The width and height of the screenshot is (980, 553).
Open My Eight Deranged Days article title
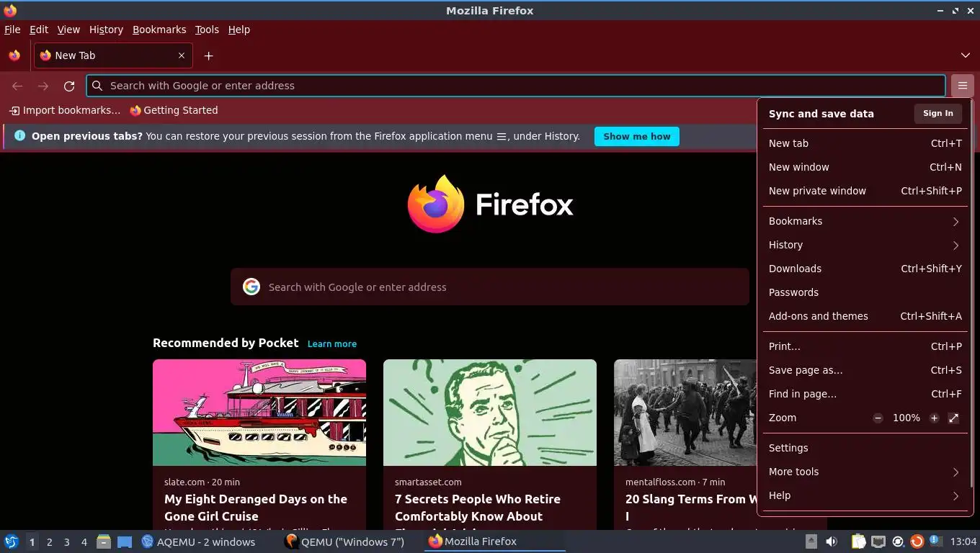[x=256, y=508]
